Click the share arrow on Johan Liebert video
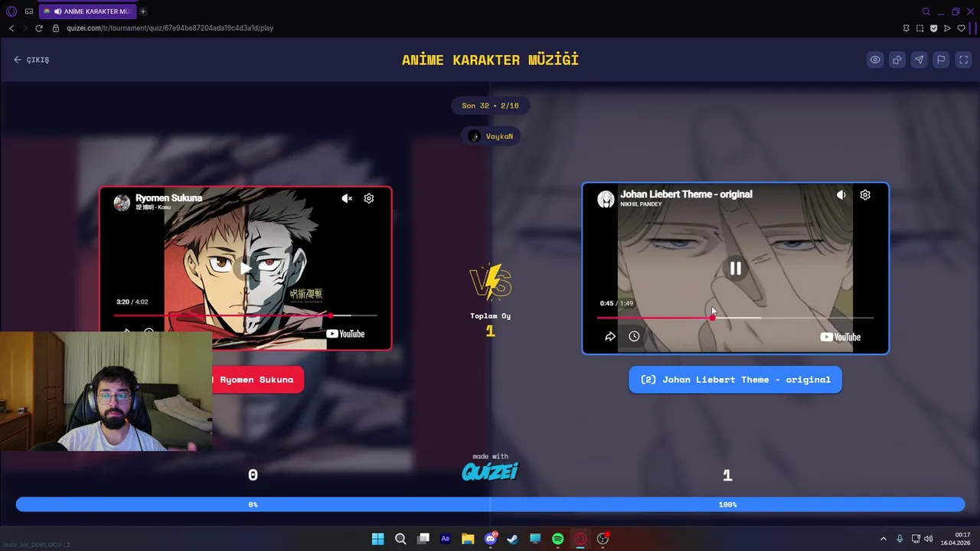Viewport: 980px width, 551px height. pos(610,337)
